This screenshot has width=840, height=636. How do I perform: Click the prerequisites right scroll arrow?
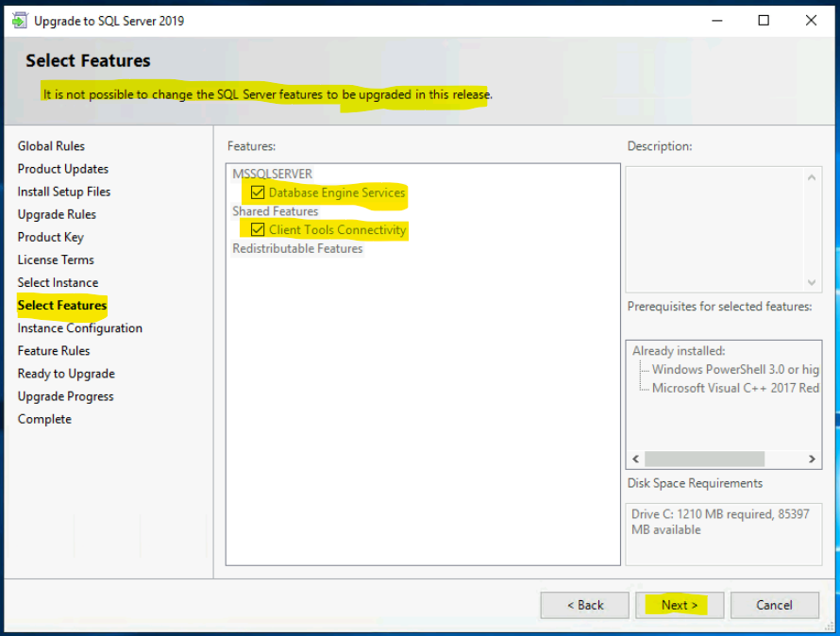[x=812, y=459]
